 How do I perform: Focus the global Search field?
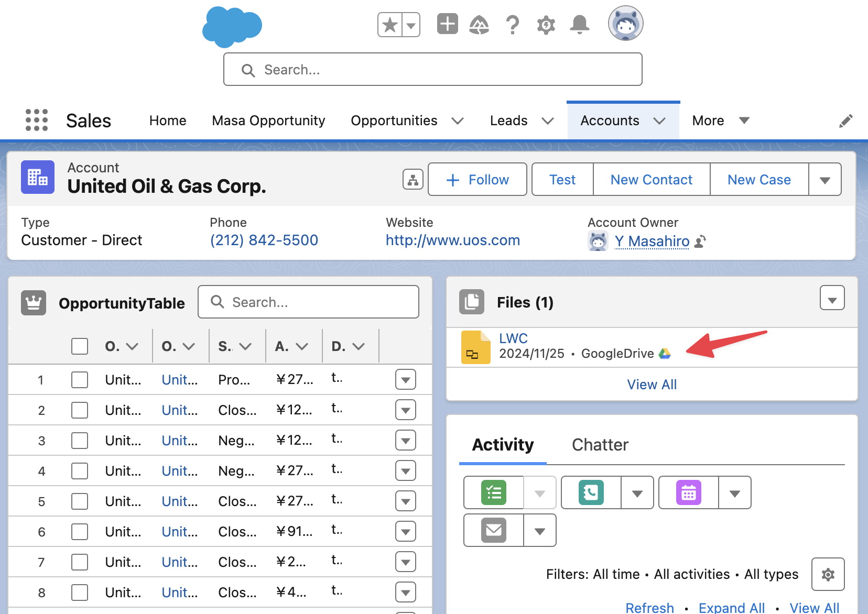pos(433,69)
